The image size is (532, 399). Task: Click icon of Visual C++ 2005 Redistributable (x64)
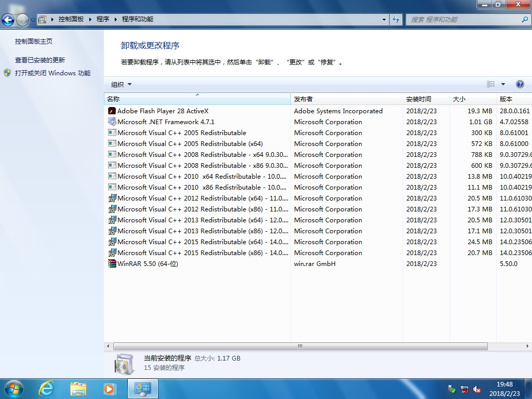tap(112, 143)
